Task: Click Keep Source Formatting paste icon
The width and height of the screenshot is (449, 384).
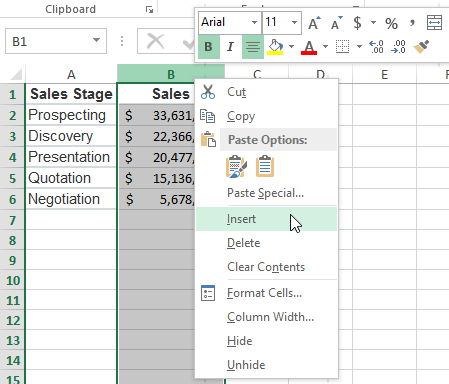Action: point(236,166)
